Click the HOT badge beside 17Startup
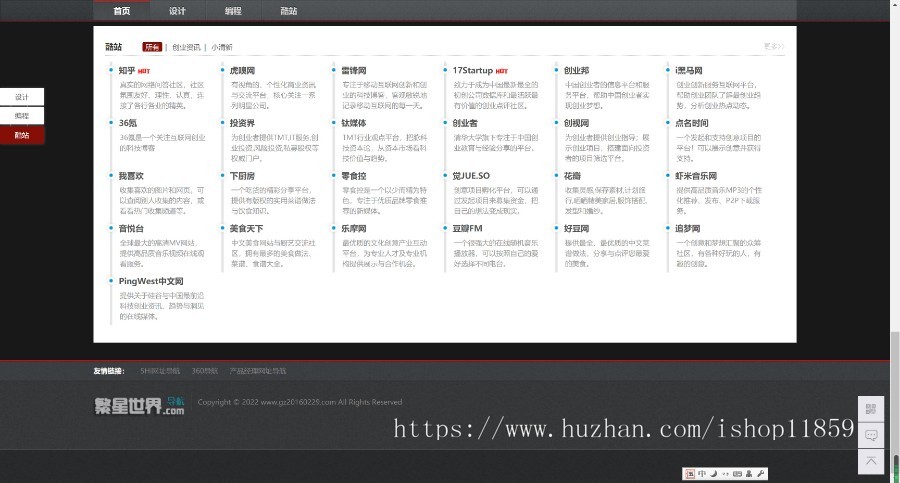The height and width of the screenshot is (483, 900). coord(502,71)
